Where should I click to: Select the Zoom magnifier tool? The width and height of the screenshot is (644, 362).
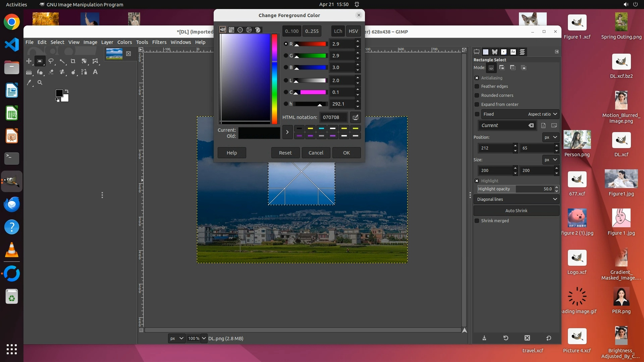pos(40,82)
